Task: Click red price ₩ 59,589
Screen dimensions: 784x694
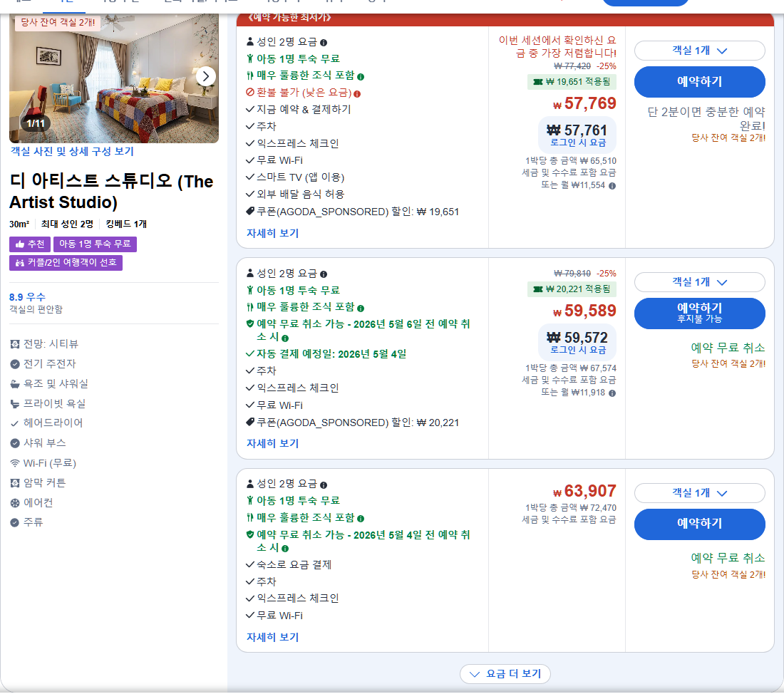Action: click(584, 311)
